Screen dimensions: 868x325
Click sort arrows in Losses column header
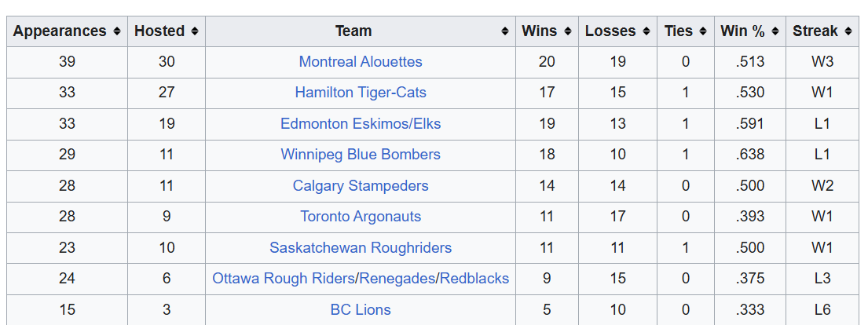pos(646,31)
